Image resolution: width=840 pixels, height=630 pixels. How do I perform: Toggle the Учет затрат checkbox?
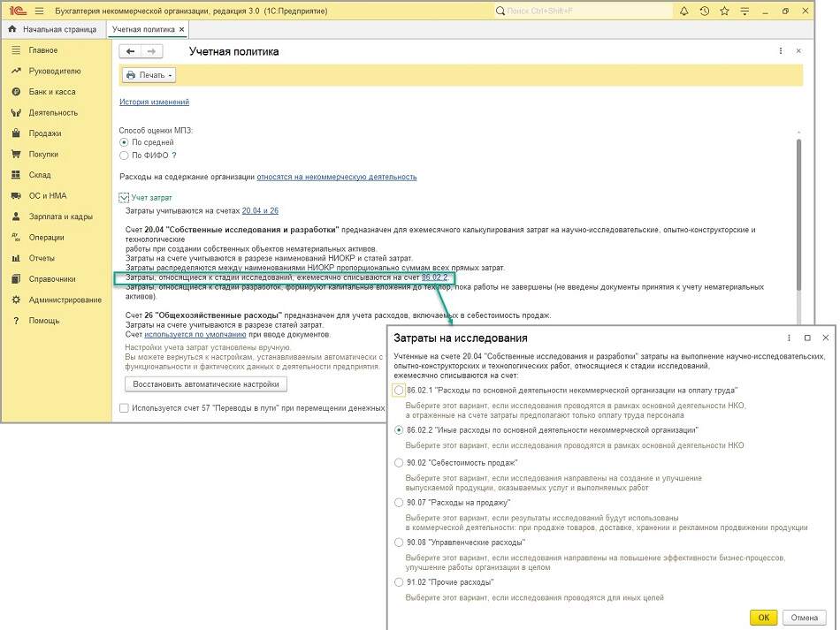124,198
